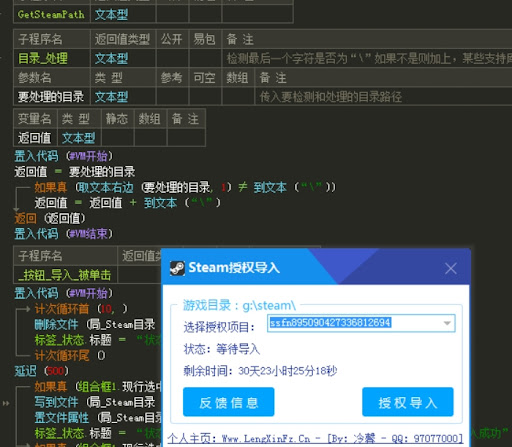This screenshot has width=512, height=447.
Task: Click the 公开 cell of 目录_处理 row
Action: click(x=172, y=59)
